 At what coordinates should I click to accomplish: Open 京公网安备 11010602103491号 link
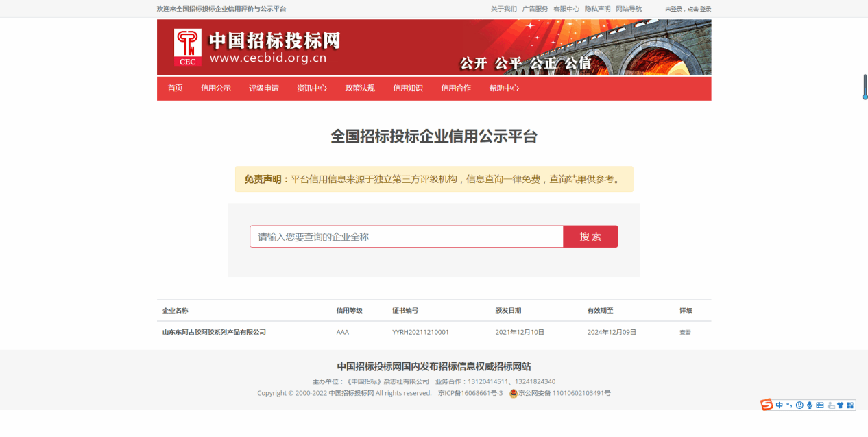(x=564, y=393)
